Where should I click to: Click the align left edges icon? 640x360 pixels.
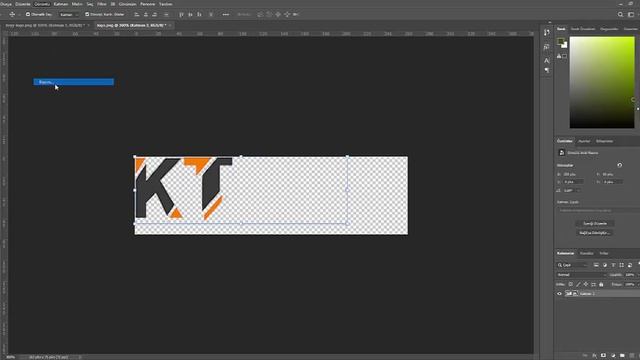137,14
